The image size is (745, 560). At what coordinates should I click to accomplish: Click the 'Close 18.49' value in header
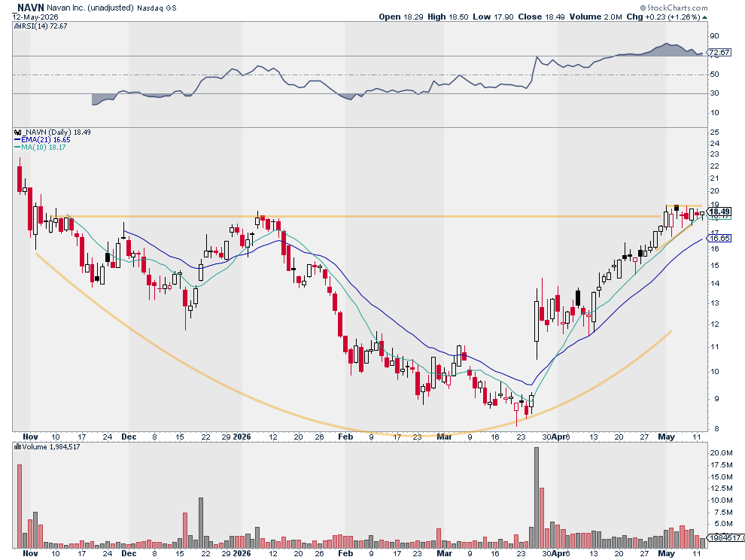pyautogui.click(x=541, y=17)
